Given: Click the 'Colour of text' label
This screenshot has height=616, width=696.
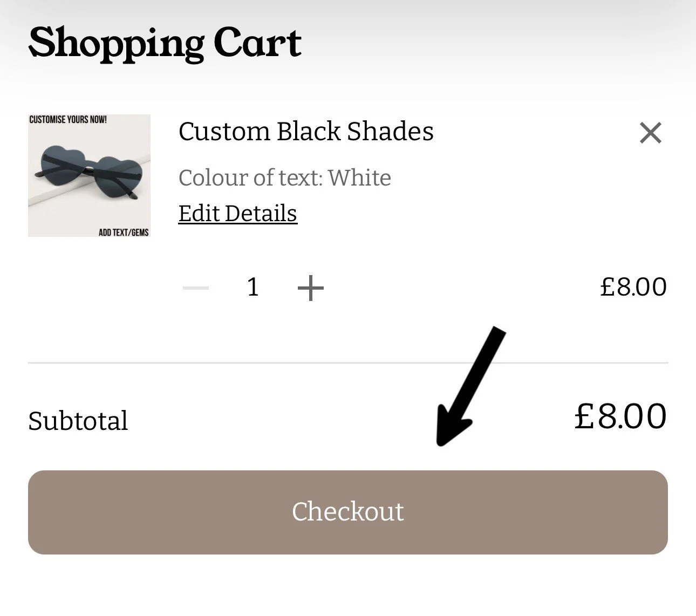Looking at the screenshot, I should click(x=250, y=178).
